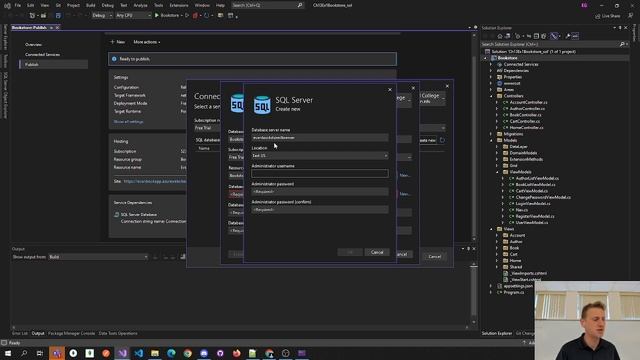Open the Debug configuration dropdown
This screenshot has width=640, height=360.
[102, 16]
